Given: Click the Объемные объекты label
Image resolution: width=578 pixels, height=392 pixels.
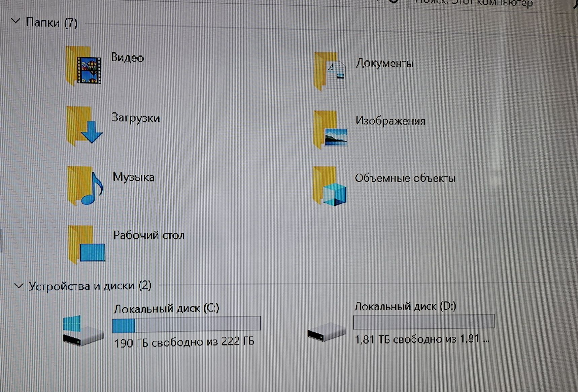Looking at the screenshot, I should click(x=405, y=178).
